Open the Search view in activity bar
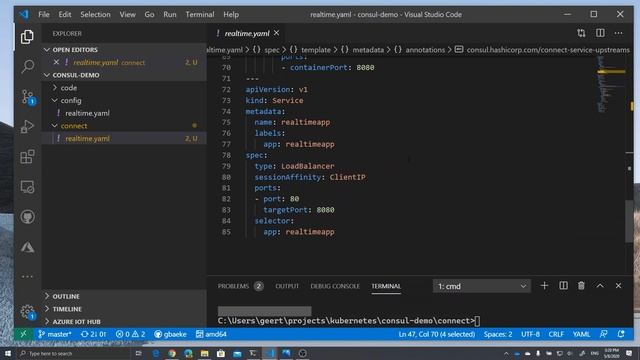 click(x=27, y=66)
